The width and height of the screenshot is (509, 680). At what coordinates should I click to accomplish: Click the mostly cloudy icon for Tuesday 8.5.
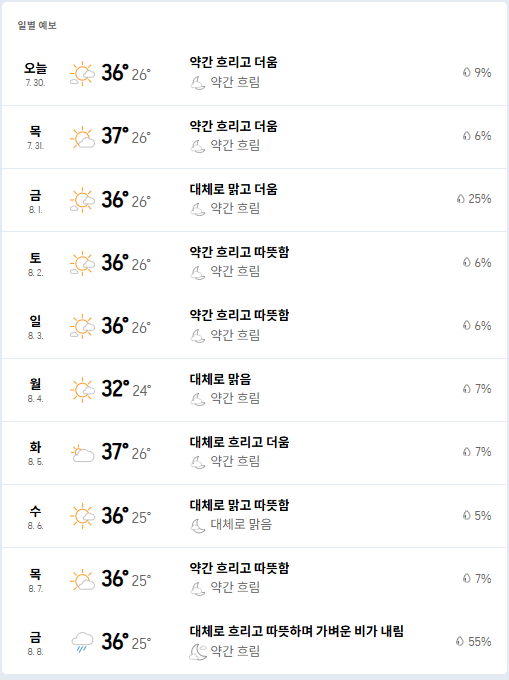click(x=82, y=453)
